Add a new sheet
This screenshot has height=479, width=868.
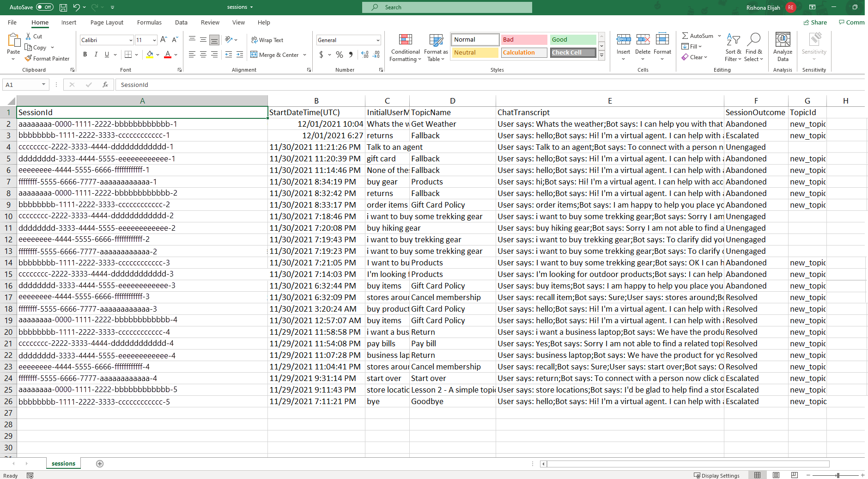tap(100, 463)
